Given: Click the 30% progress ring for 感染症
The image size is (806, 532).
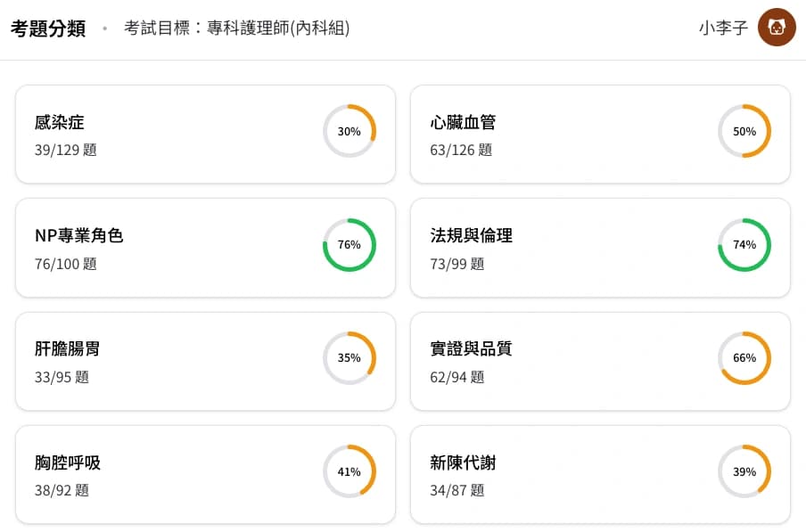Looking at the screenshot, I should pos(350,131).
